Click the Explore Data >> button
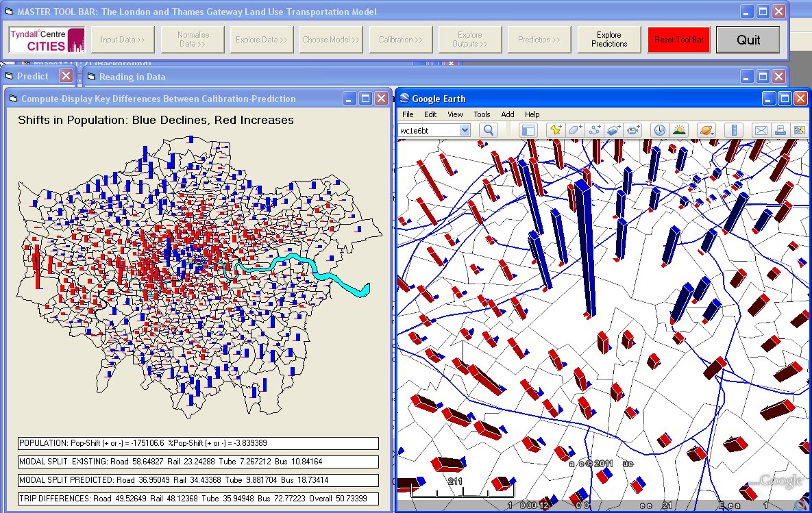 pyautogui.click(x=262, y=40)
